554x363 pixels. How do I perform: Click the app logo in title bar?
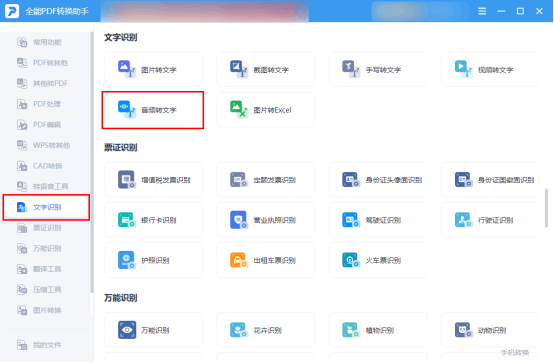[12, 11]
